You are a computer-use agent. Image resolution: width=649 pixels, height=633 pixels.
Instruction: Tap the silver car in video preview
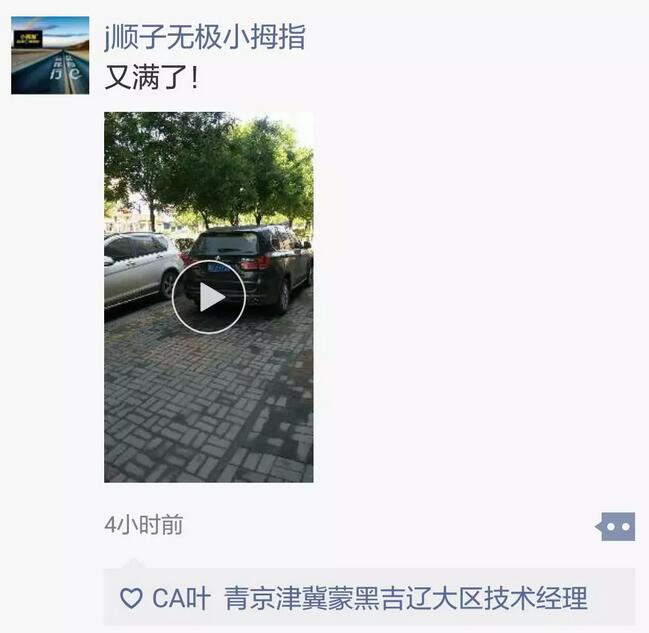(x=141, y=269)
